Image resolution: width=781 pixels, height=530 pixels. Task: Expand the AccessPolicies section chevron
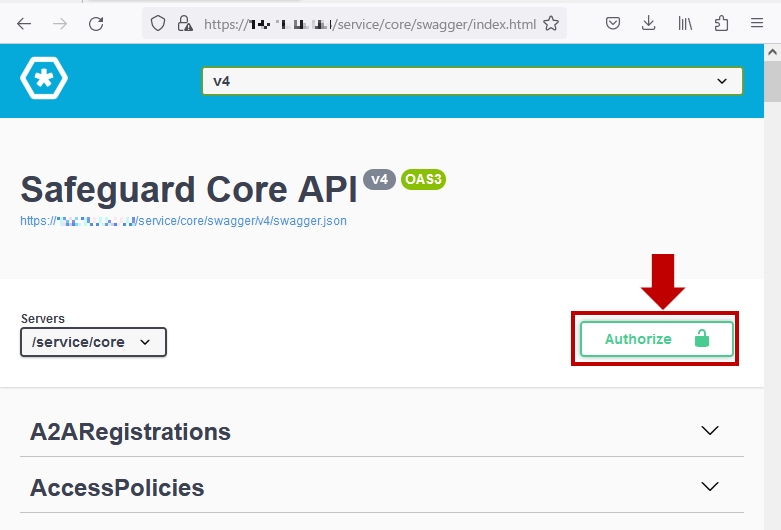coord(710,486)
